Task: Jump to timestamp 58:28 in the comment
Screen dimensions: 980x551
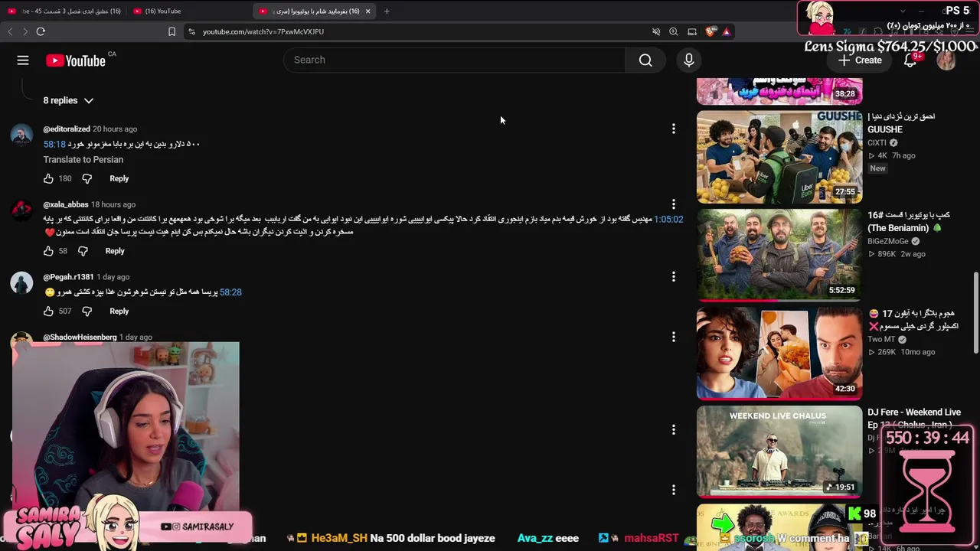Action: [x=230, y=292]
